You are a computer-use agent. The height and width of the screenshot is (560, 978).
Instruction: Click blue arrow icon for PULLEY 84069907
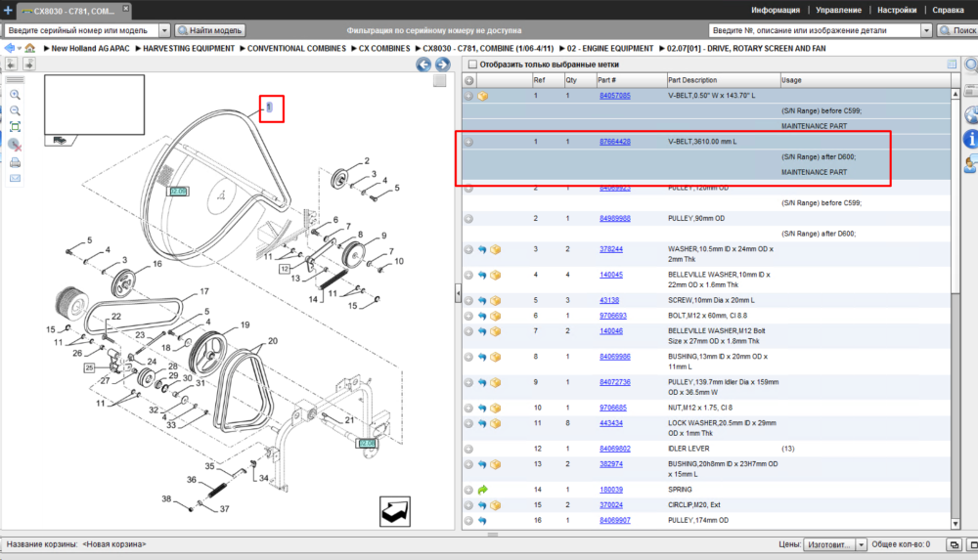click(x=482, y=521)
